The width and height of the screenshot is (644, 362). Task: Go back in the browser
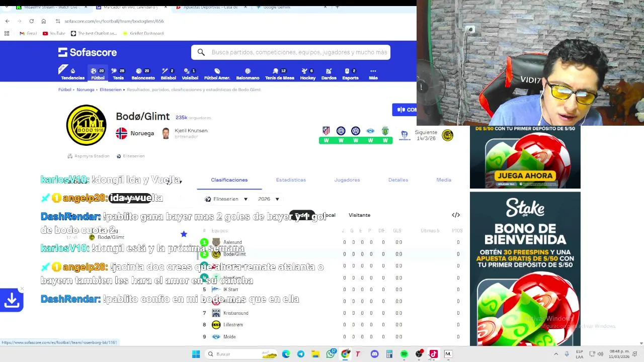click(7, 21)
